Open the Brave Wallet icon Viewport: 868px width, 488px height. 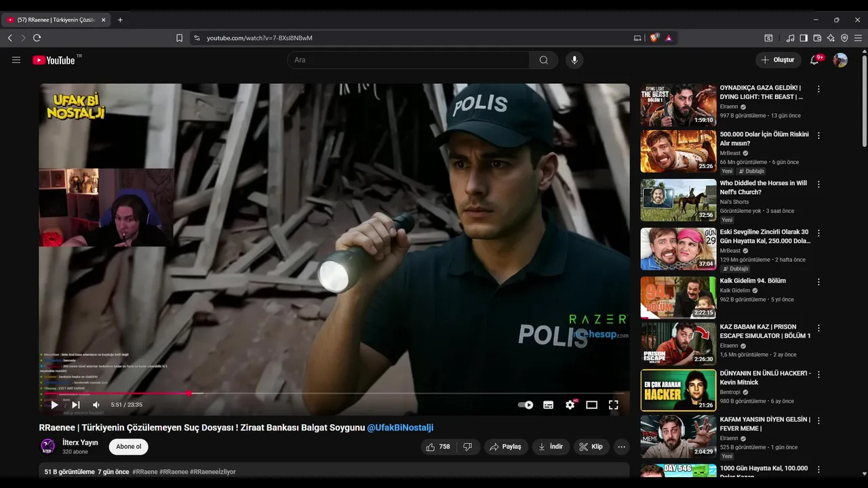coord(817,38)
